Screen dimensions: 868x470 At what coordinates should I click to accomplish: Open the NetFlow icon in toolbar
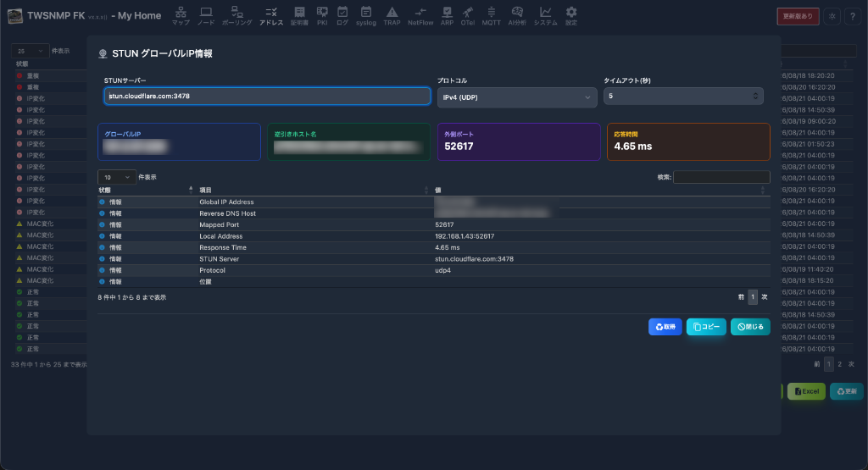(420, 15)
